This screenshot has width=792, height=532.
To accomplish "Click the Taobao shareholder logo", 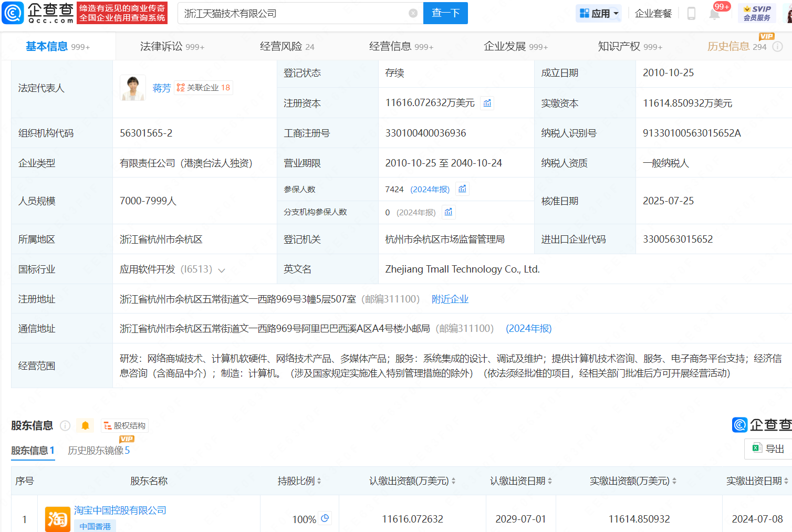I will (58, 519).
